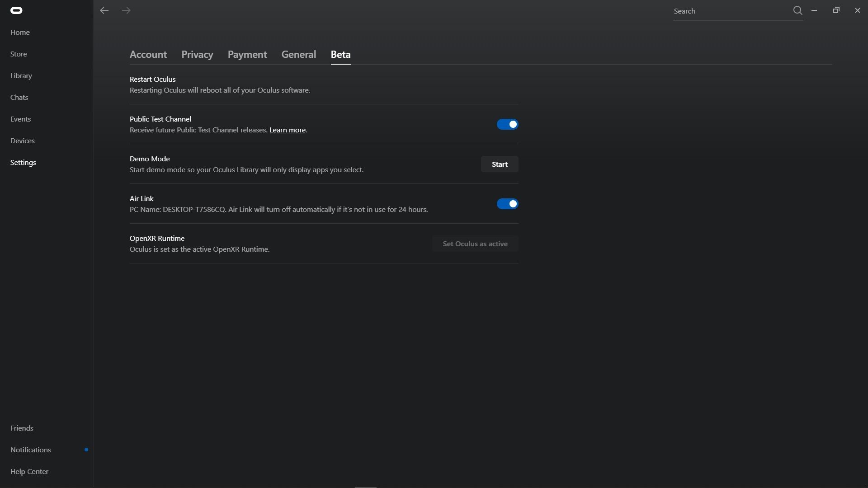The width and height of the screenshot is (868, 488).
Task: Click the blue notification dot
Action: (x=86, y=450)
